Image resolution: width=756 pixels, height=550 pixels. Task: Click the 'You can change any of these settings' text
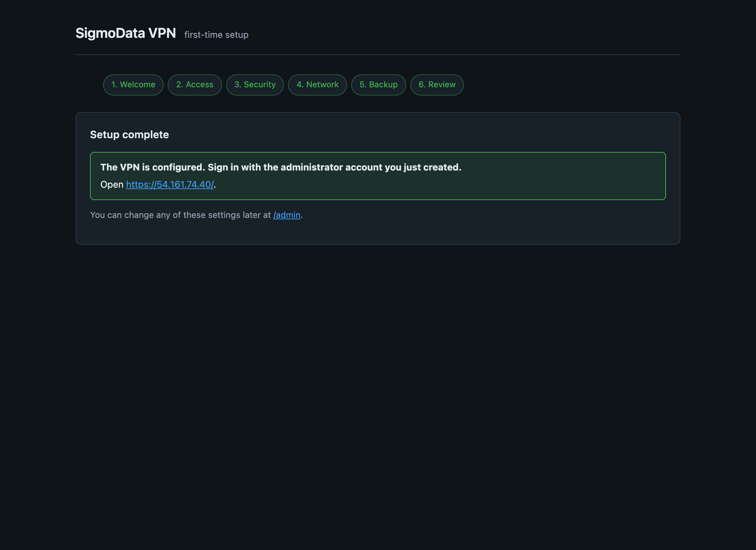[x=197, y=215]
